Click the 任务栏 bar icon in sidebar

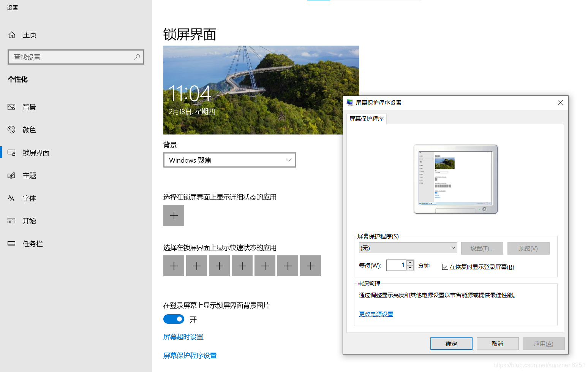pyautogui.click(x=11, y=244)
